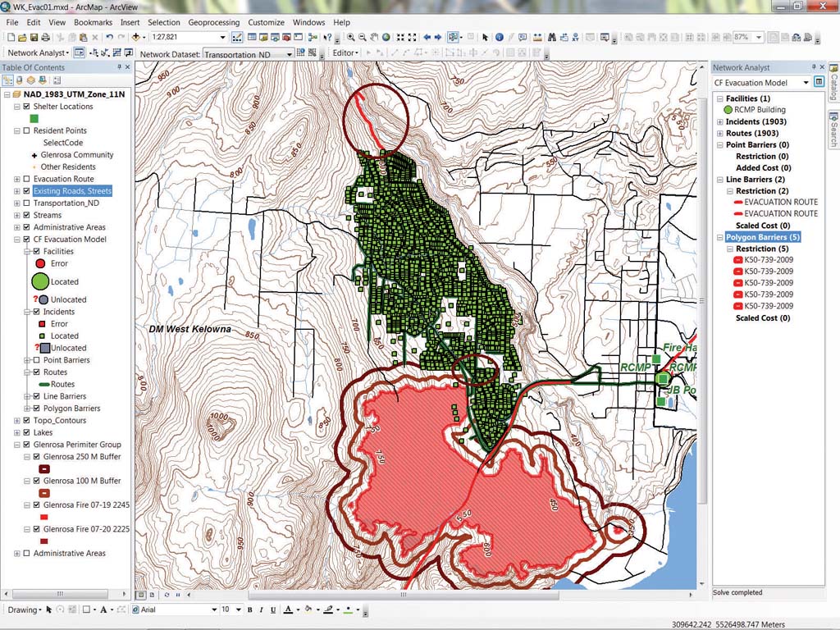The width and height of the screenshot is (840, 630).
Task: Expand the Topo_Contours layer
Action: point(17,421)
